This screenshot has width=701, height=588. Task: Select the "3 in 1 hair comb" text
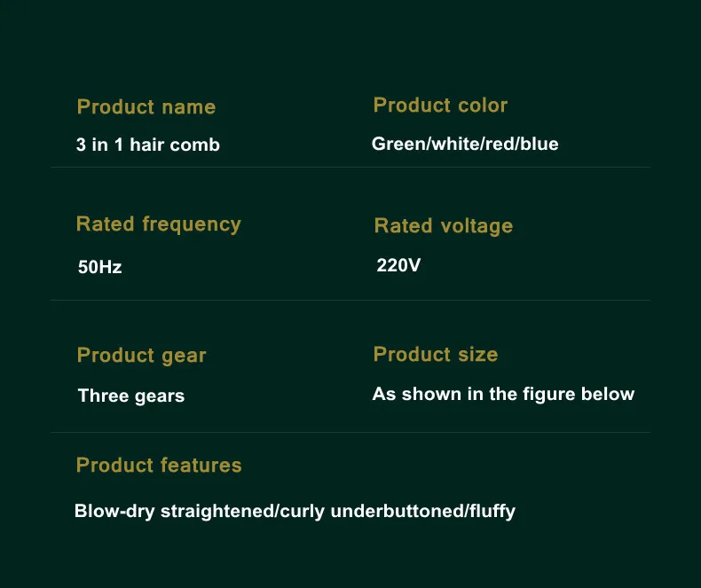point(148,145)
